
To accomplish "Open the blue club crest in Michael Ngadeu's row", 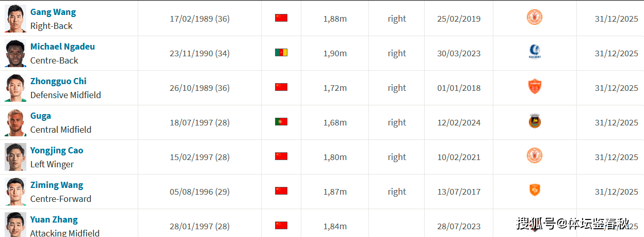I will point(535,52).
